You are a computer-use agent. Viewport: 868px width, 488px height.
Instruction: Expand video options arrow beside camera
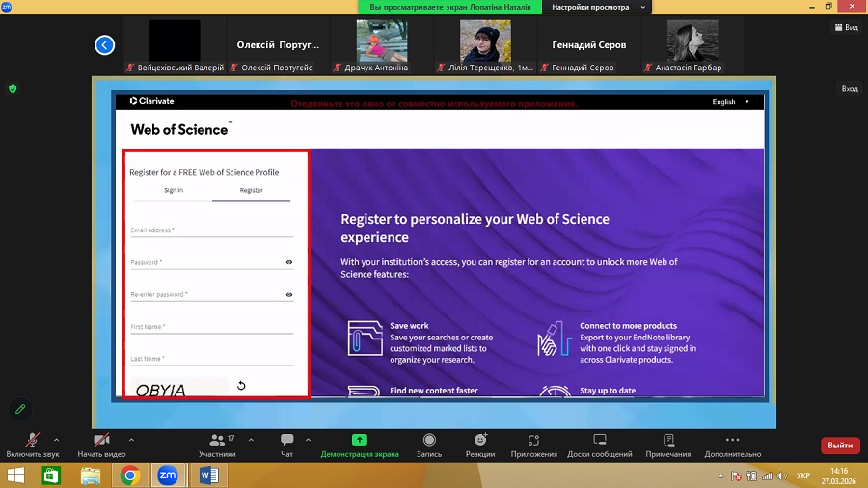(131, 439)
